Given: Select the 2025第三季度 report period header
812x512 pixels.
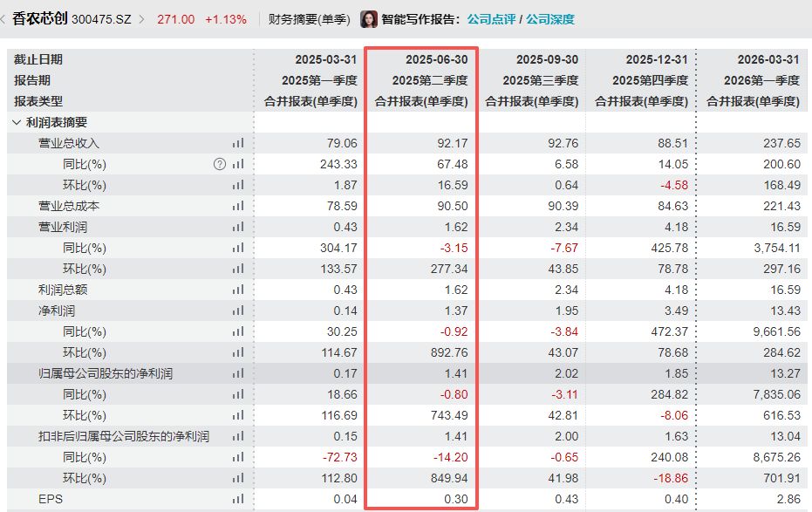Looking at the screenshot, I should click(540, 80).
